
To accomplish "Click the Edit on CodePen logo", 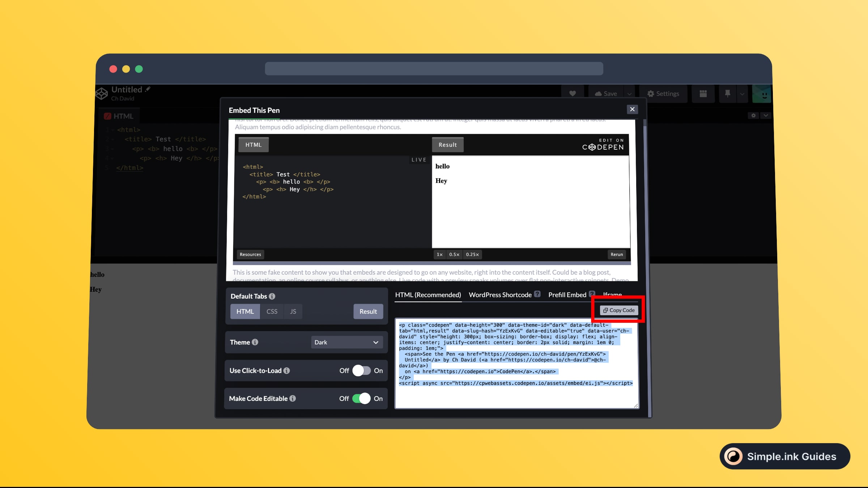I will pos(603,144).
